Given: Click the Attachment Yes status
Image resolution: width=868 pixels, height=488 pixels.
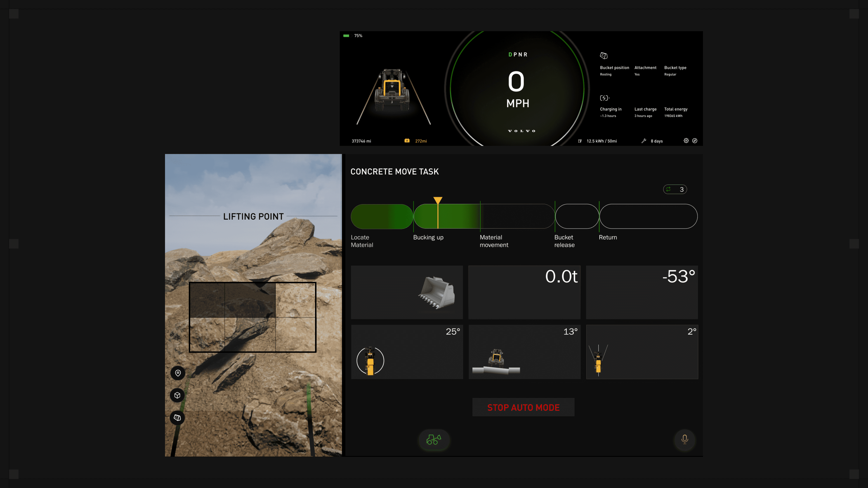Looking at the screenshot, I should click(x=645, y=71).
